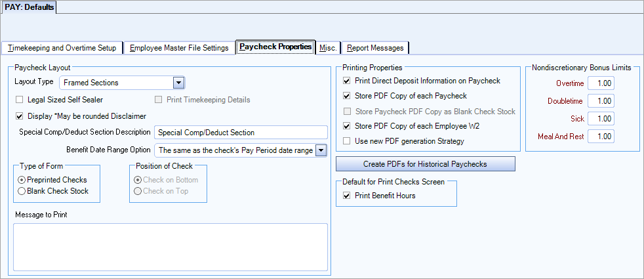Screen dimensions: 644x279
Task: Enable Use new PDF generation Strategy
Action: click(x=347, y=141)
